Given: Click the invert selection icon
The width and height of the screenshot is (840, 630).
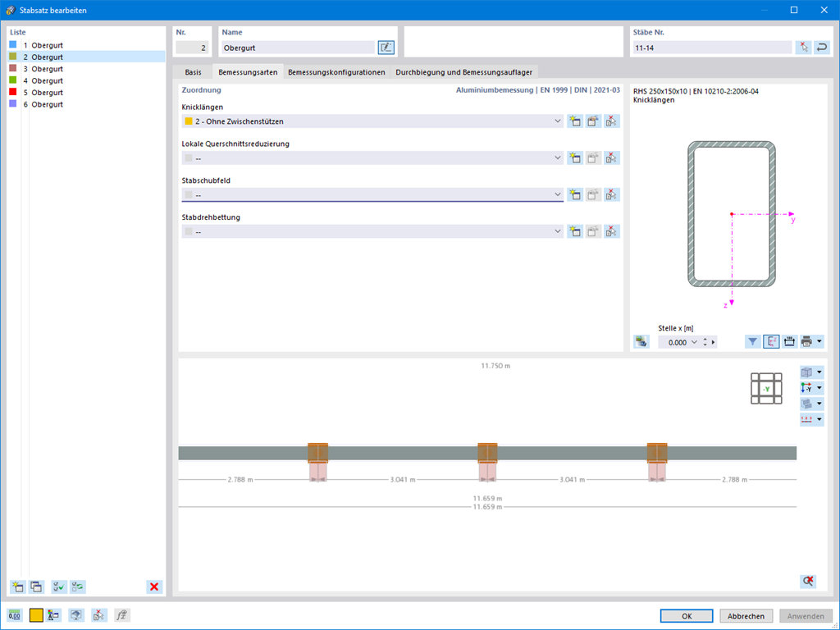Looking at the screenshot, I should pos(78,587).
